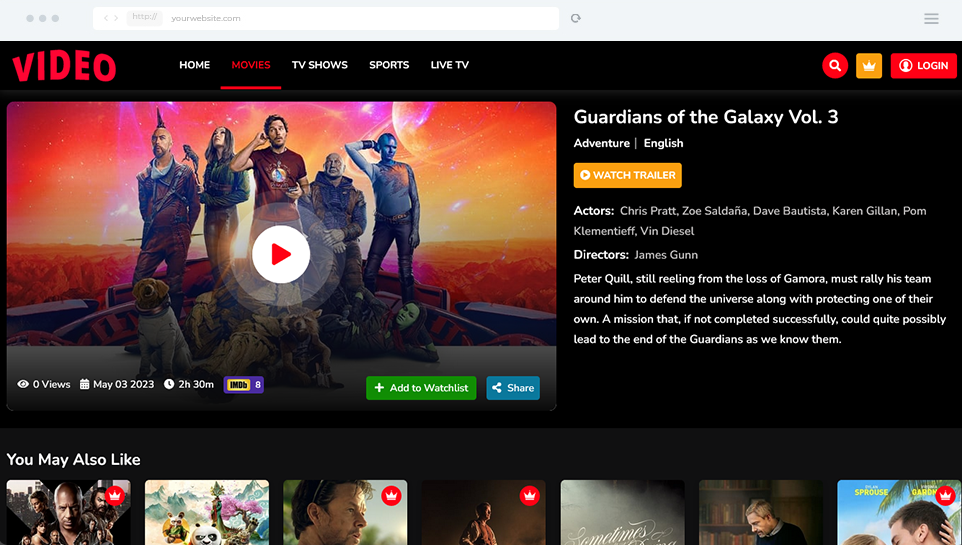Click the Login button
The width and height of the screenshot is (962, 545).
pos(923,66)
